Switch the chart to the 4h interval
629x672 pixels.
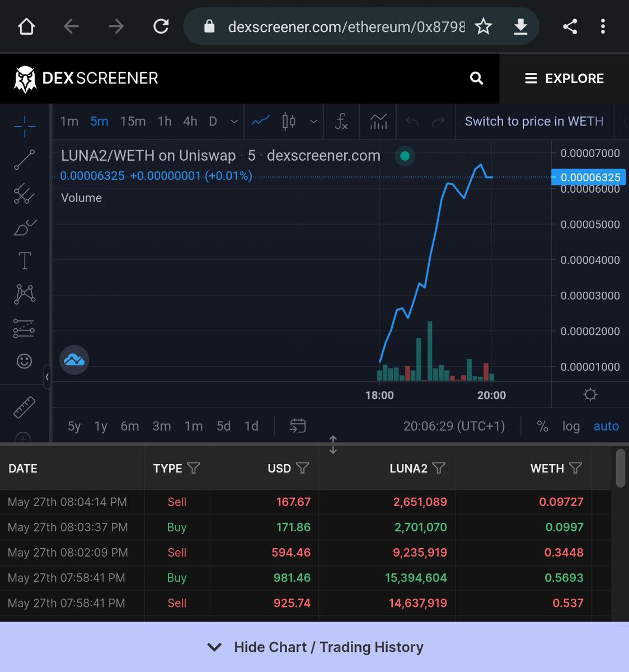coord(190,122)
